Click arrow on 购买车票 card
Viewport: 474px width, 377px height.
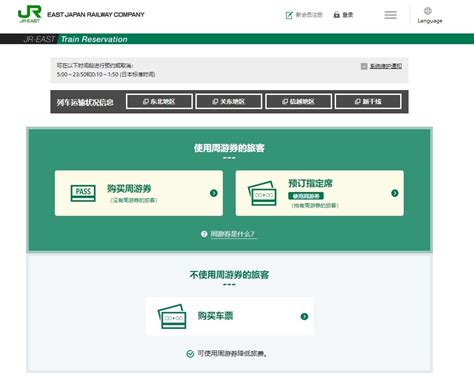(304, 316)
